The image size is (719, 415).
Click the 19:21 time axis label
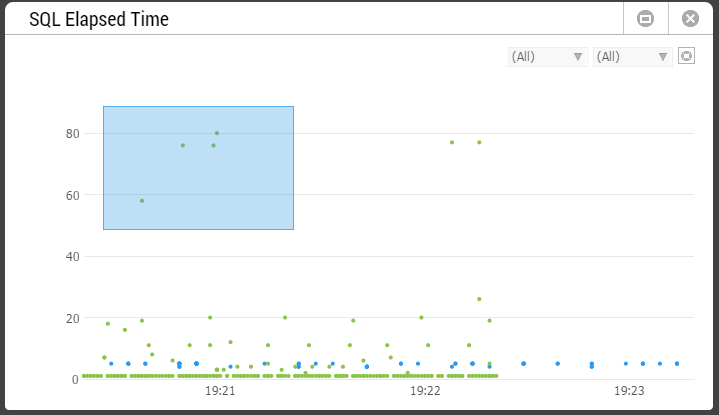(220, 391)
